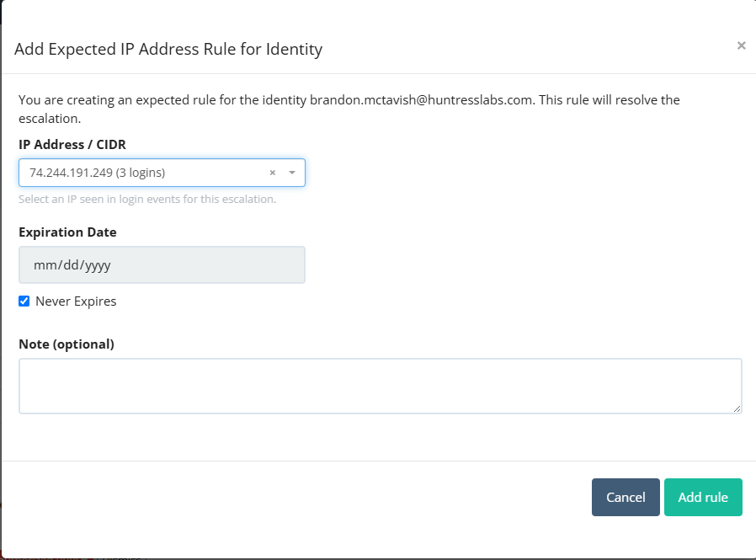
Task: Click the Add Expected IP Address Rule title
Action: pos(168,49)
